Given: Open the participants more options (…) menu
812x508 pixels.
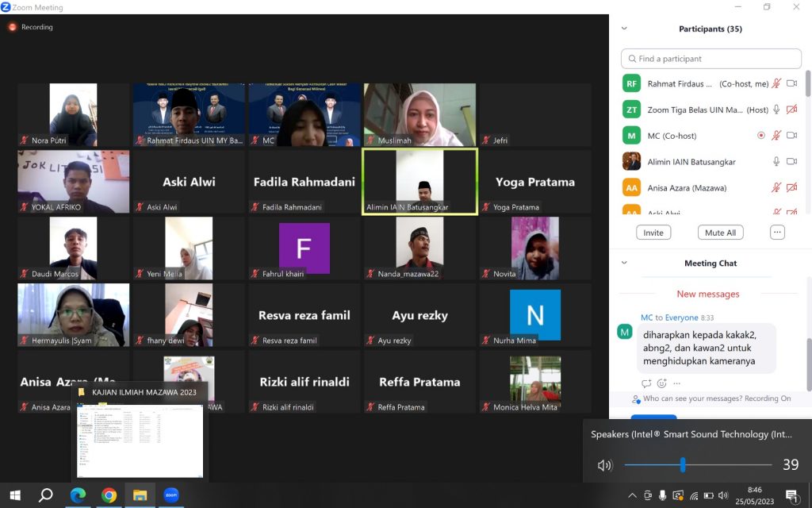Looking at the screenshot, I should (777, 233).
